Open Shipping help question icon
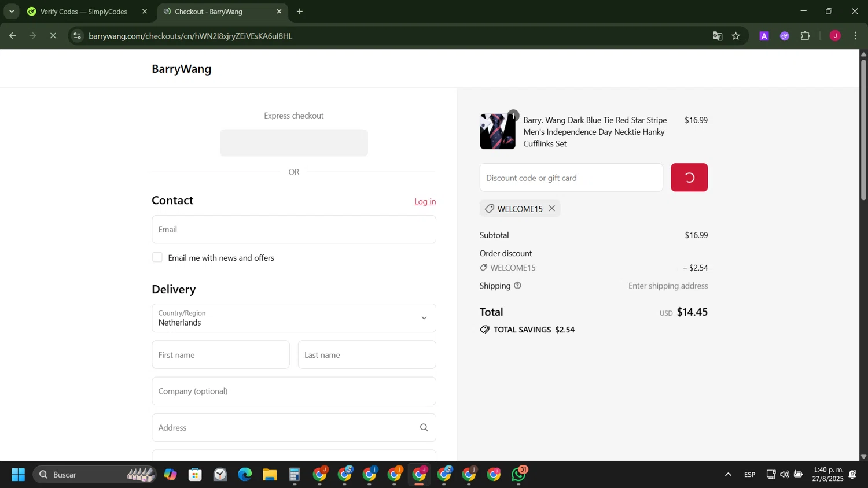The image size is (868, 488). point(517,286)
